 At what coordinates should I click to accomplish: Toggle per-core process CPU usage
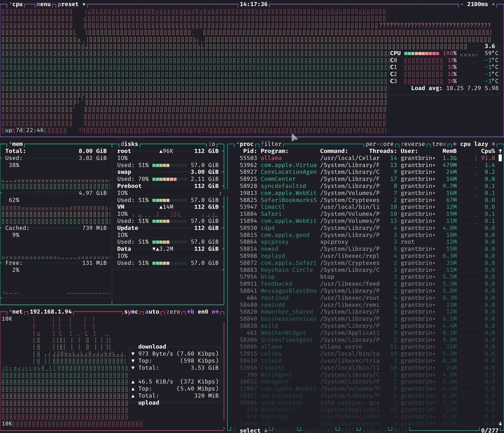point(380,144)
